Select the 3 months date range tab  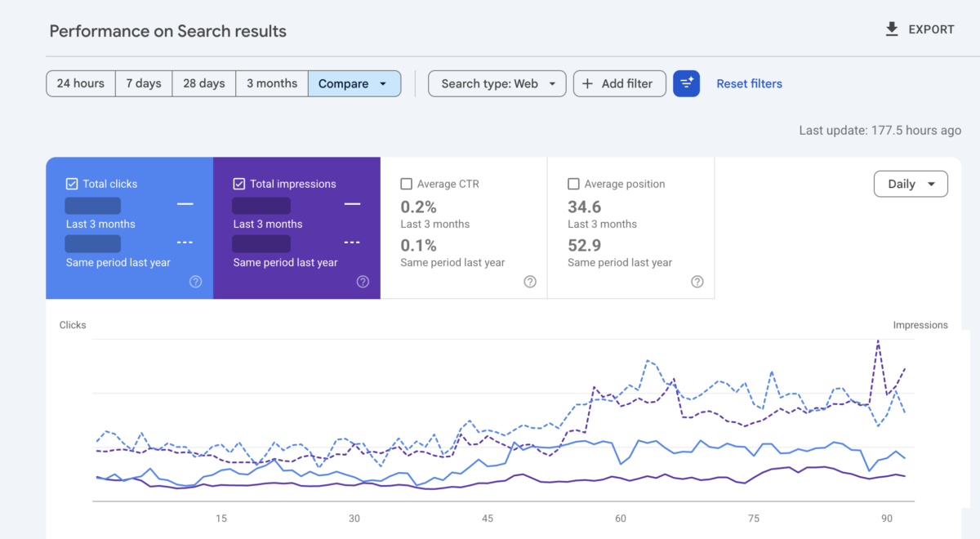point(272,83)
